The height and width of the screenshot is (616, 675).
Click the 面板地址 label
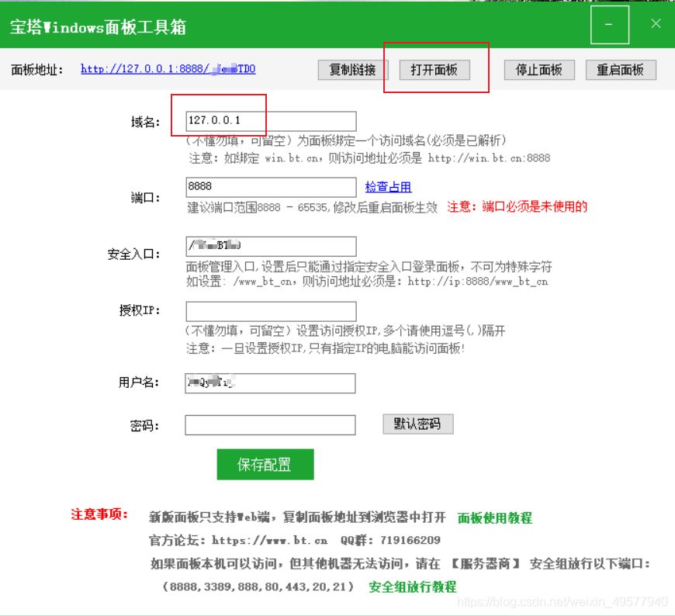[x=37, y=70]
